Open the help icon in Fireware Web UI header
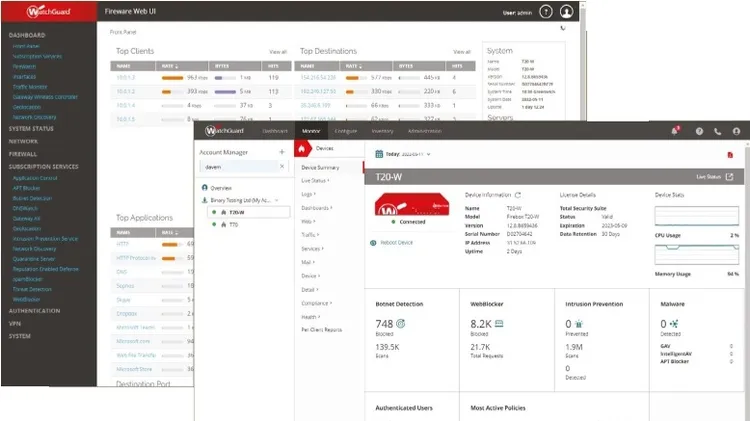750x421 pixels. [x=546, y=11]
